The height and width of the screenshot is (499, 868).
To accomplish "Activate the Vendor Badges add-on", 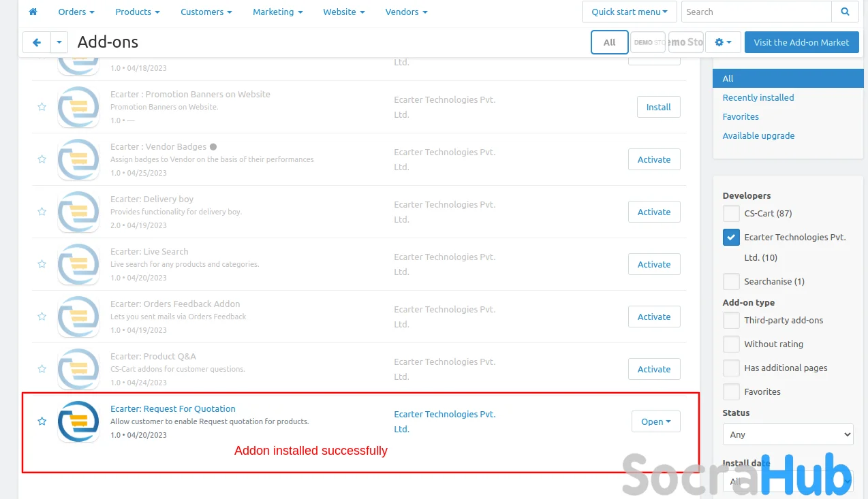I will click(x=654, y=159).
